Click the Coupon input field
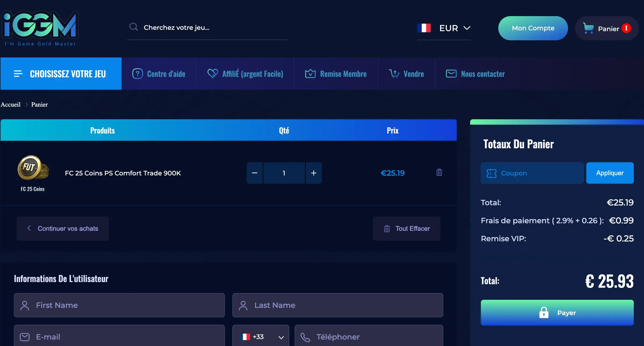644x346 pixels. (x=532, y=173)
